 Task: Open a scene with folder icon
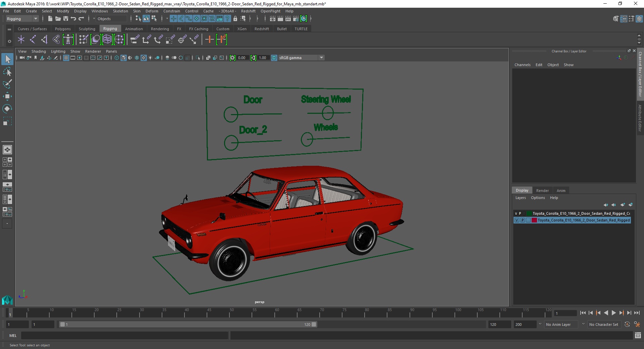point(58,19)
